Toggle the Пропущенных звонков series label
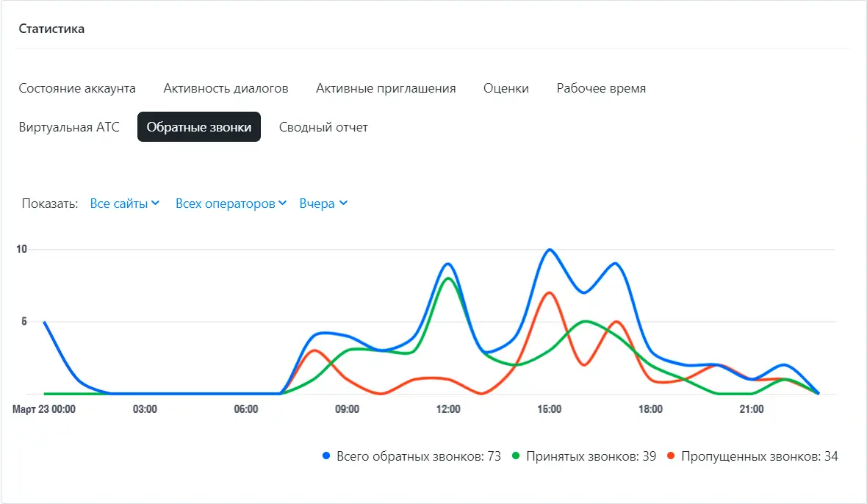The image size is (867, 504). click(759, 456)
